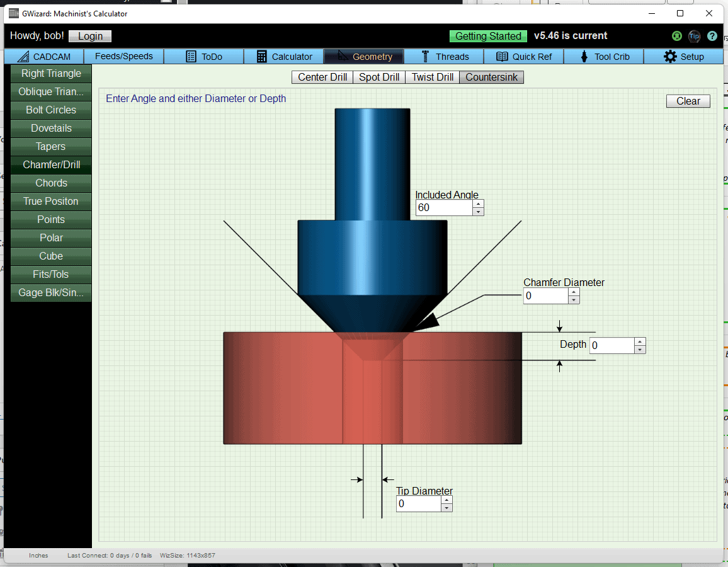Increase Depth using its up stepper
This screenshot has height=567, width=728.
[x=640, y=341]
